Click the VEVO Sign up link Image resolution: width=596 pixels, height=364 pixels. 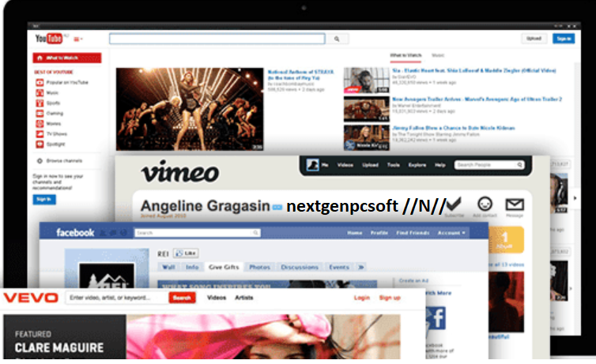tap(390, 298)
